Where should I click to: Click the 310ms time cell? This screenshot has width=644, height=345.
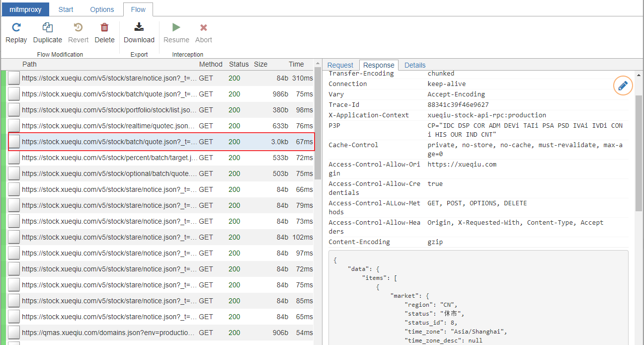(302, 78)
